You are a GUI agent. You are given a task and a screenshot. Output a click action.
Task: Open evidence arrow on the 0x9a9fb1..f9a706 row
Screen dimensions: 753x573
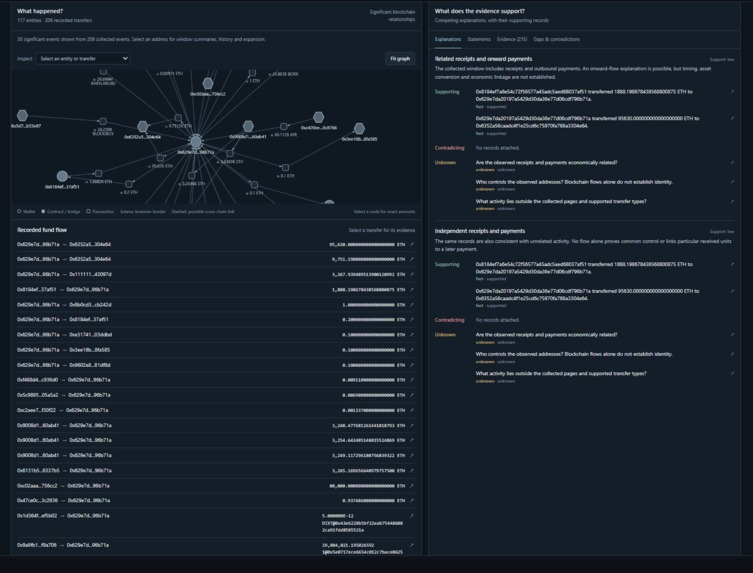click(412, 545)
